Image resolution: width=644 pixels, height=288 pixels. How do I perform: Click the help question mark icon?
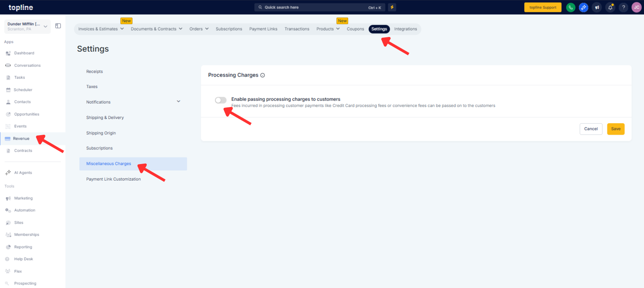tap(624, 7)
